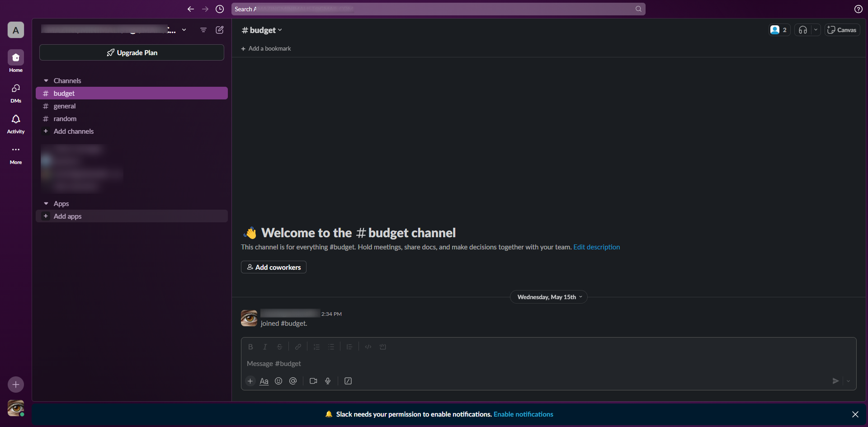Select the budget channel in sidebar

click(x=132, y=93)
